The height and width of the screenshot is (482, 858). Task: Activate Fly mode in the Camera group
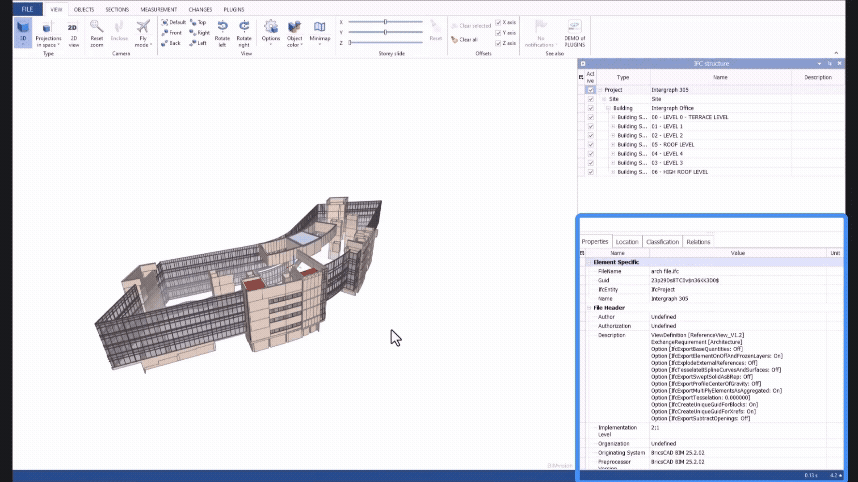click(x=143, y=32)
